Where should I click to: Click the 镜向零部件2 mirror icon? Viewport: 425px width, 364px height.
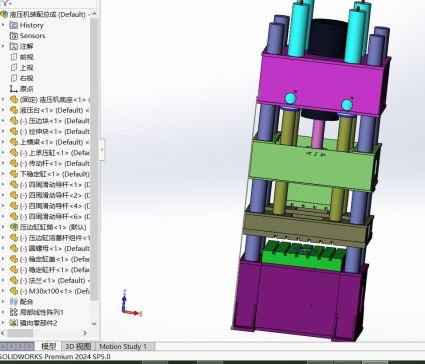pyautogui.click(x=14, y=323)
